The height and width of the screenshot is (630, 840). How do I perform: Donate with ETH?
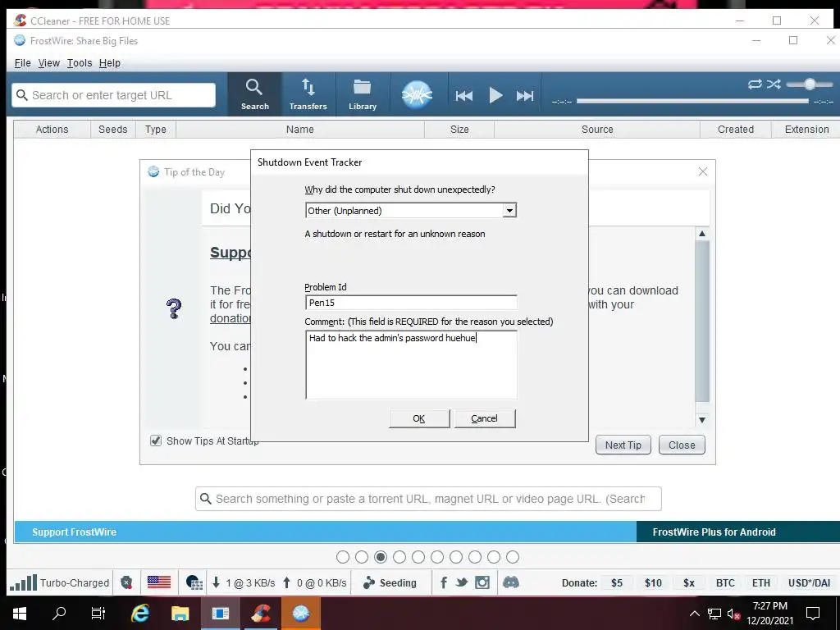[x=760, y=583]
